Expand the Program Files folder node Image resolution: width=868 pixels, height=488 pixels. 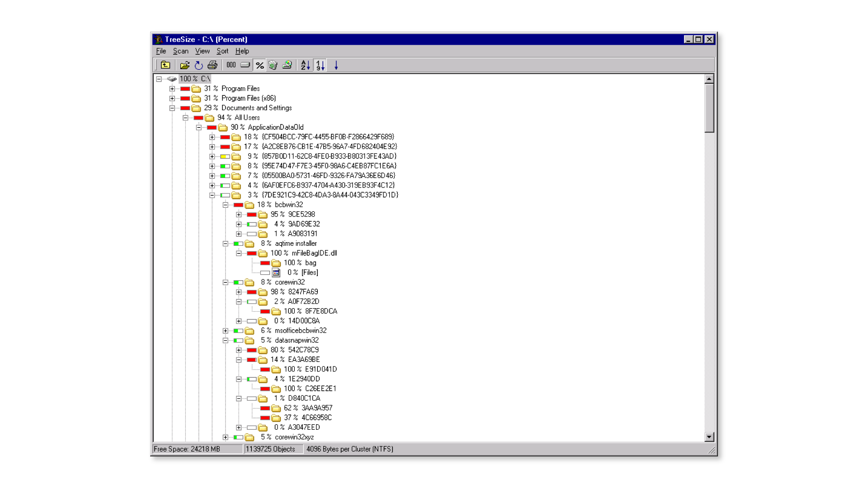click(x=172, y=89)
